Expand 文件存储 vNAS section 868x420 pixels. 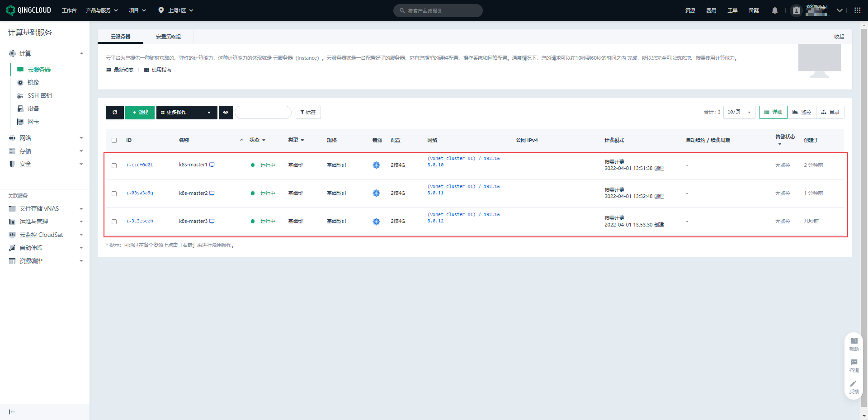click(81, 209)
